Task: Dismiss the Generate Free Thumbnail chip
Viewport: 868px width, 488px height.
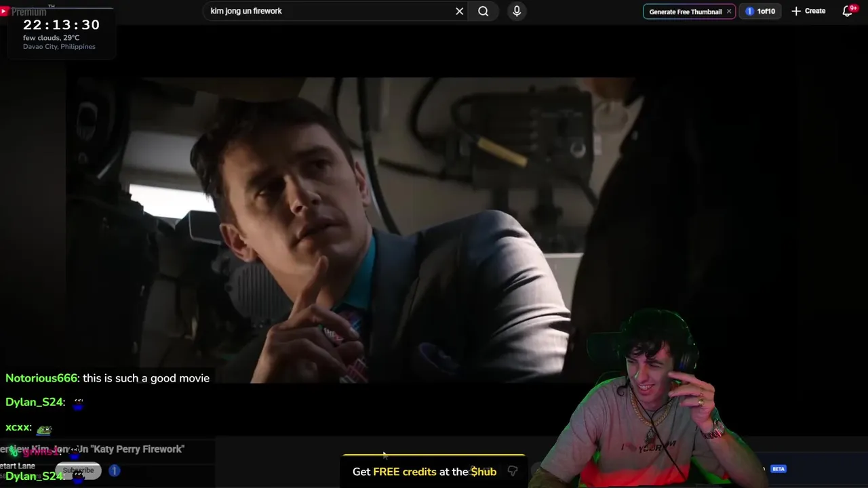Action: [x=729, y=12]
